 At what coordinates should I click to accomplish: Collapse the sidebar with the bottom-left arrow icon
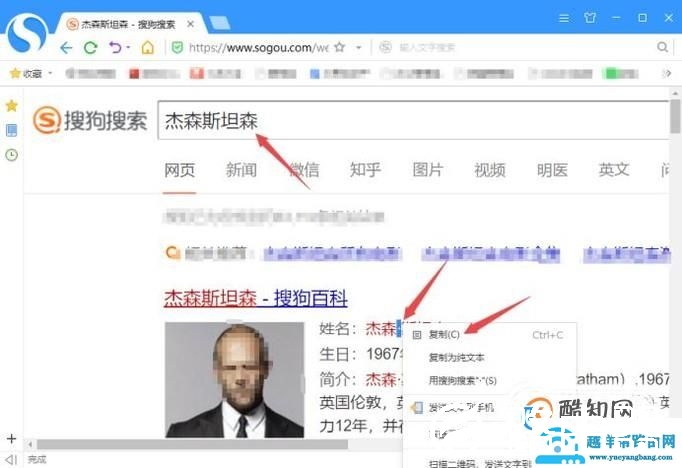tap(12, 459)
